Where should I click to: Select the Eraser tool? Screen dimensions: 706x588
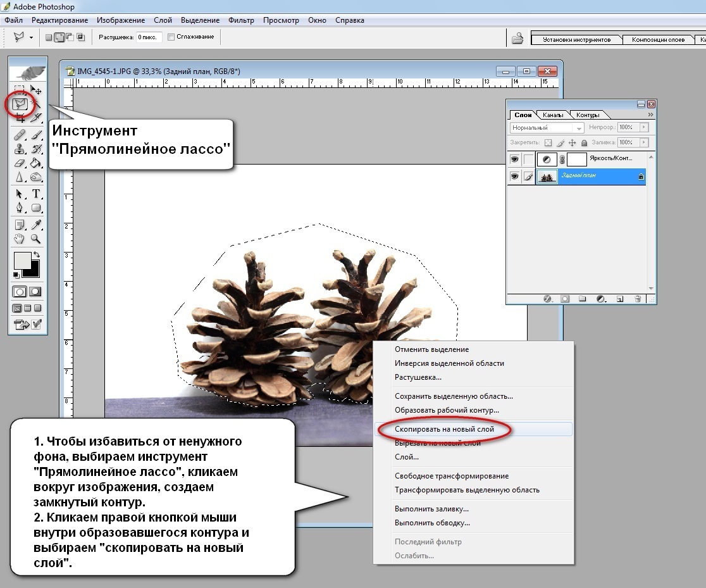click(x=20, y=163)
